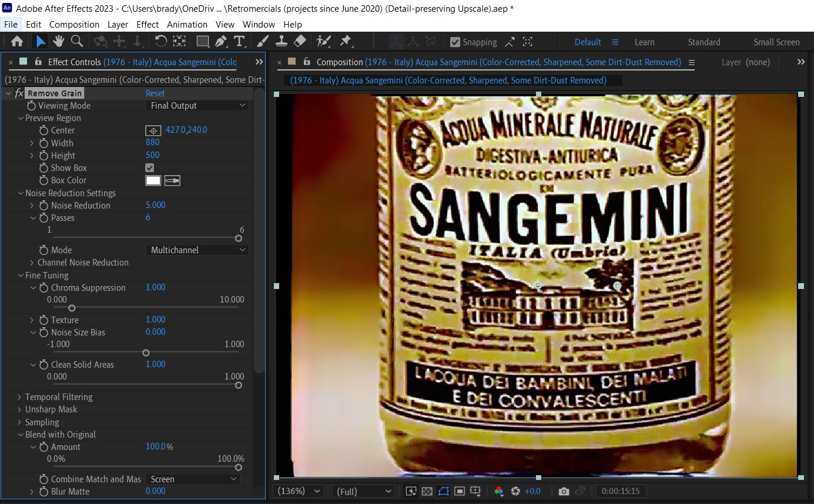Select the Rectangle shape tool
814x504 pixels.
pyautogui.click(x=202, y=42)
